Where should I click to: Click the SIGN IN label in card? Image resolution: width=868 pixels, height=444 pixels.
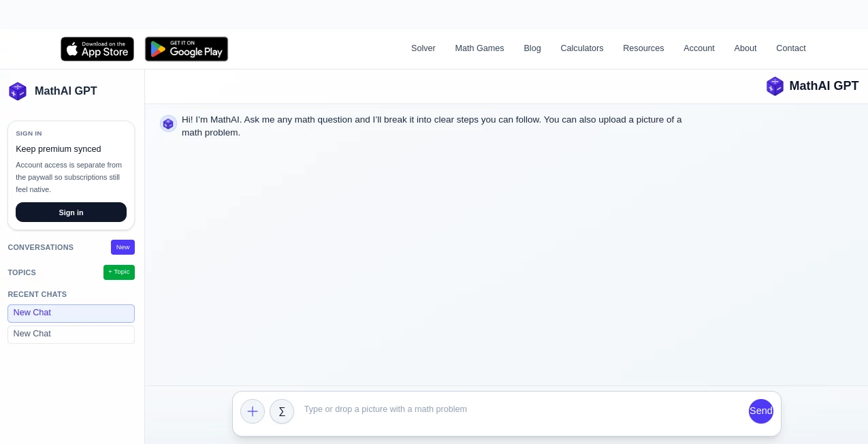pos(29,133)
